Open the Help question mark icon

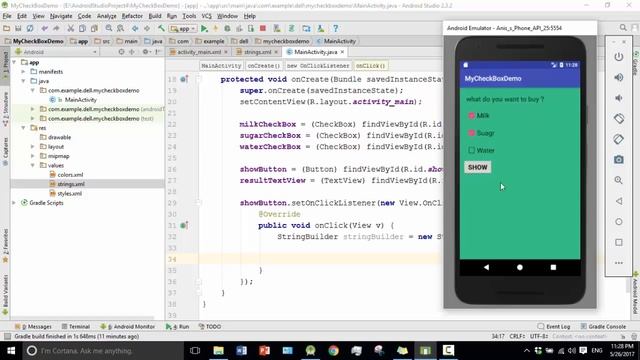pos(335,29)
